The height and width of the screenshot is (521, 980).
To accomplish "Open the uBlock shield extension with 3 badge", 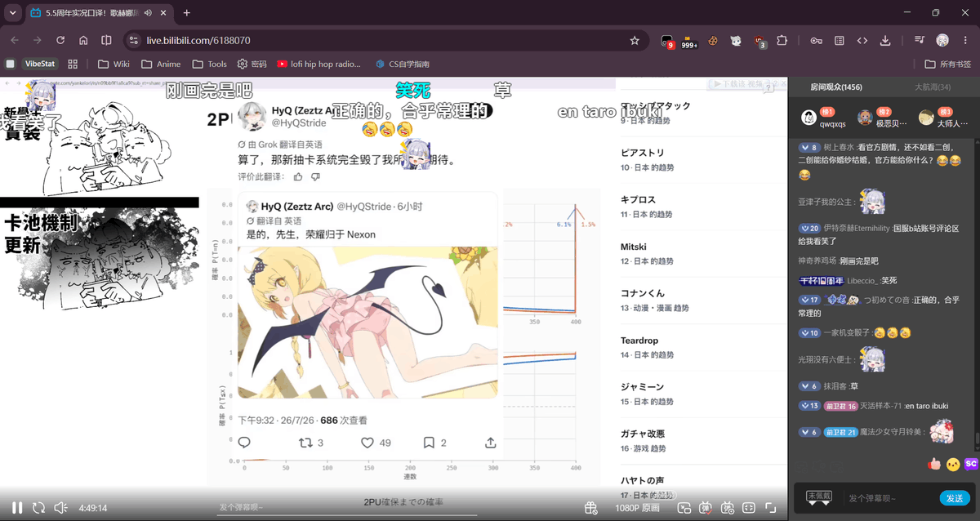I will [759, 41].
